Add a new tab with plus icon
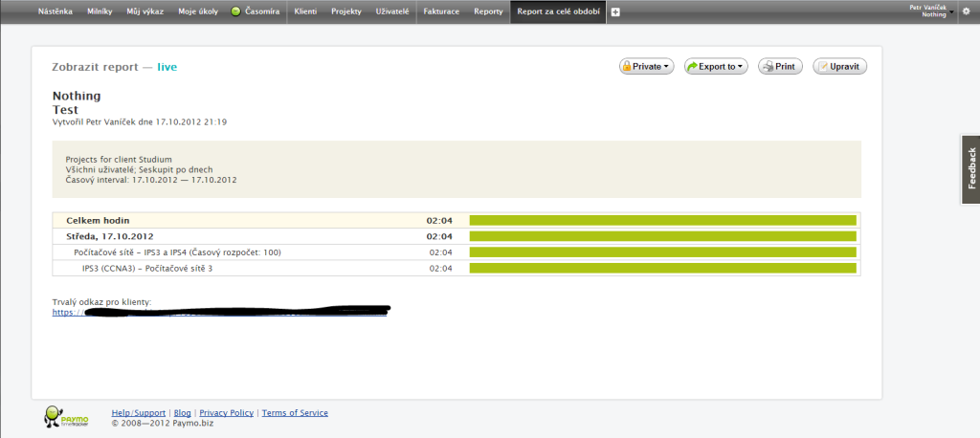 (615, 11)
